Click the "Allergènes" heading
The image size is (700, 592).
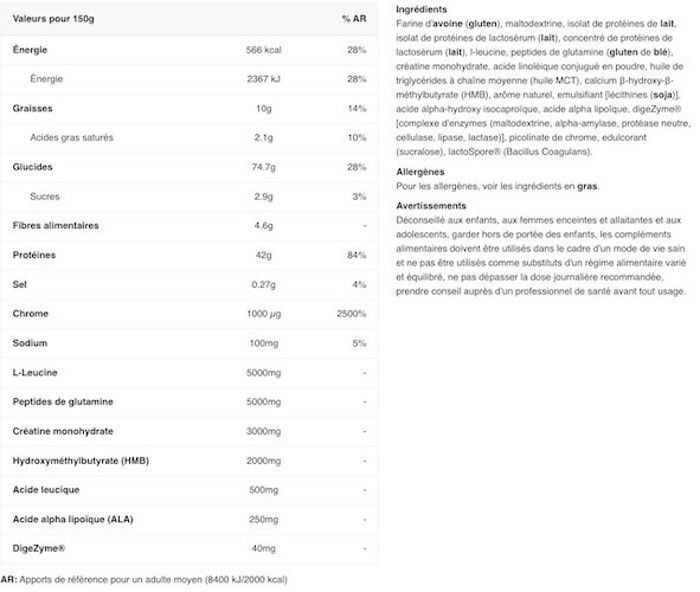click(419, 172)
